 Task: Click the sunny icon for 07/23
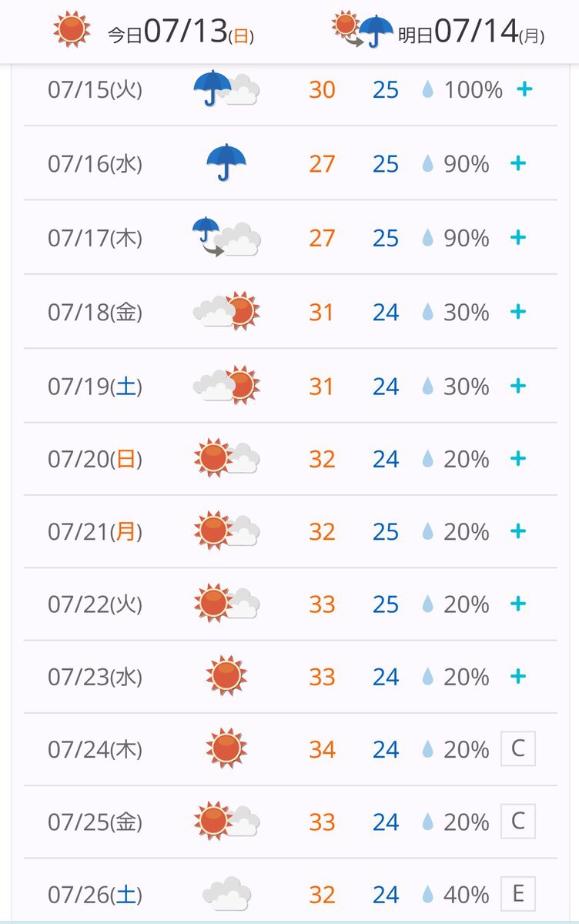click(x=226, y=676)
